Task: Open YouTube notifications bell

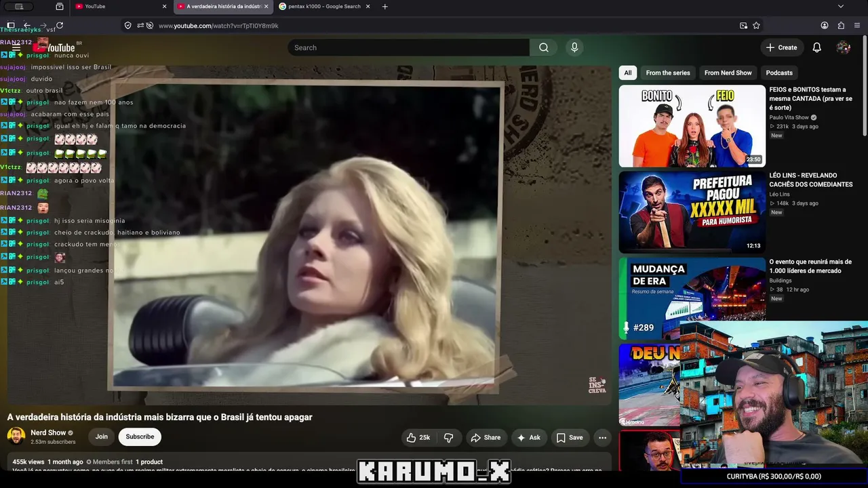Action: click(817, 47)
